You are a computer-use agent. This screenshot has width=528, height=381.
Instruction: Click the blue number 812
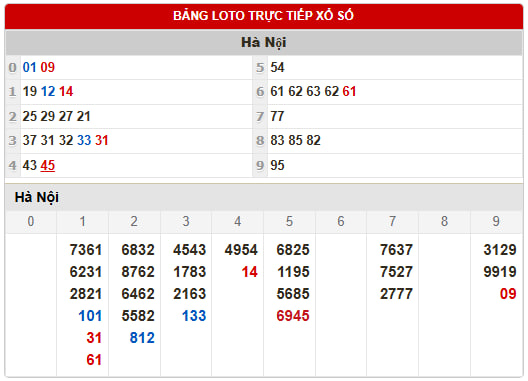tap(142, 338)
